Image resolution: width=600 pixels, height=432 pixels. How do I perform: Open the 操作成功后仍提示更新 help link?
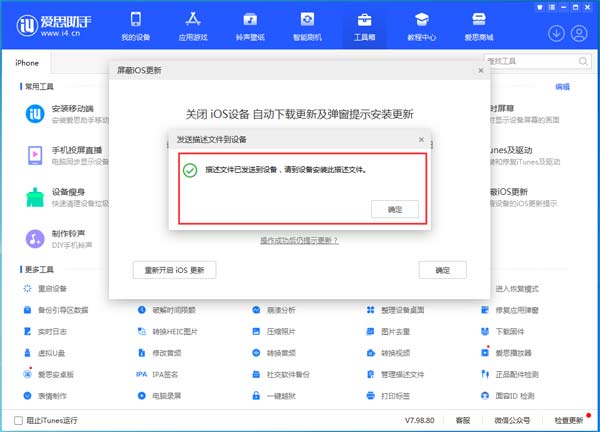[299, 240]
